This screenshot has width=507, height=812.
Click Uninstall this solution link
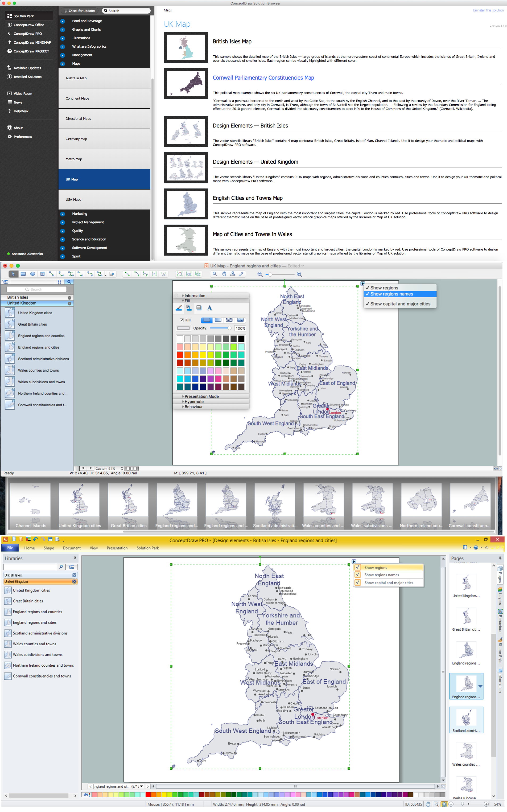tap(488, 10)
